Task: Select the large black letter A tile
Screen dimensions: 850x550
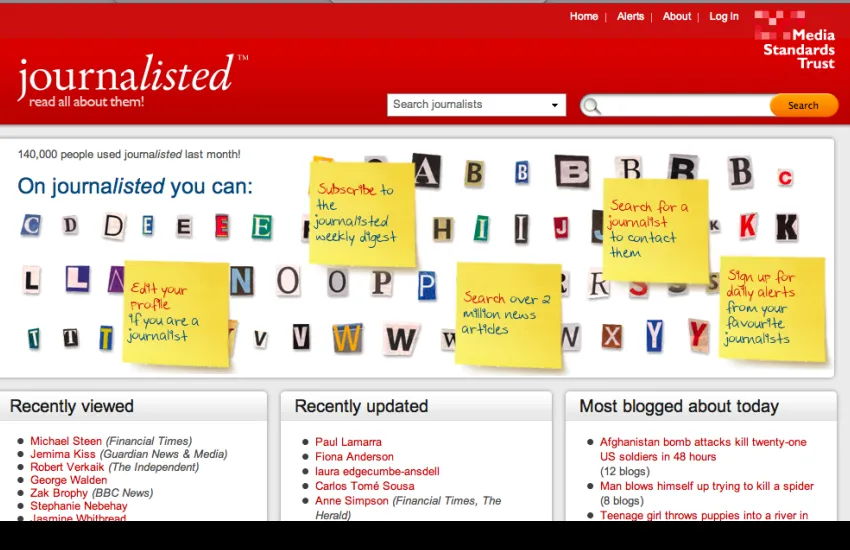Action: pos(427,172)
